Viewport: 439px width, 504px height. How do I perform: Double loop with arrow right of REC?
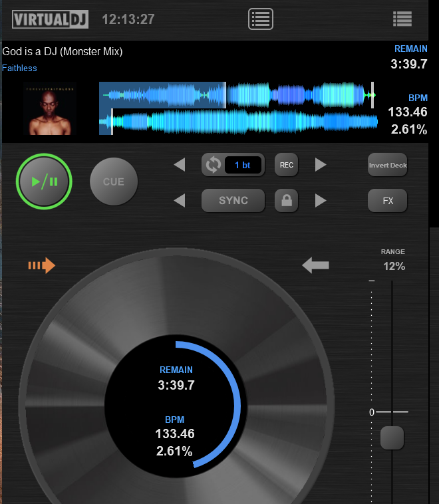321,165
